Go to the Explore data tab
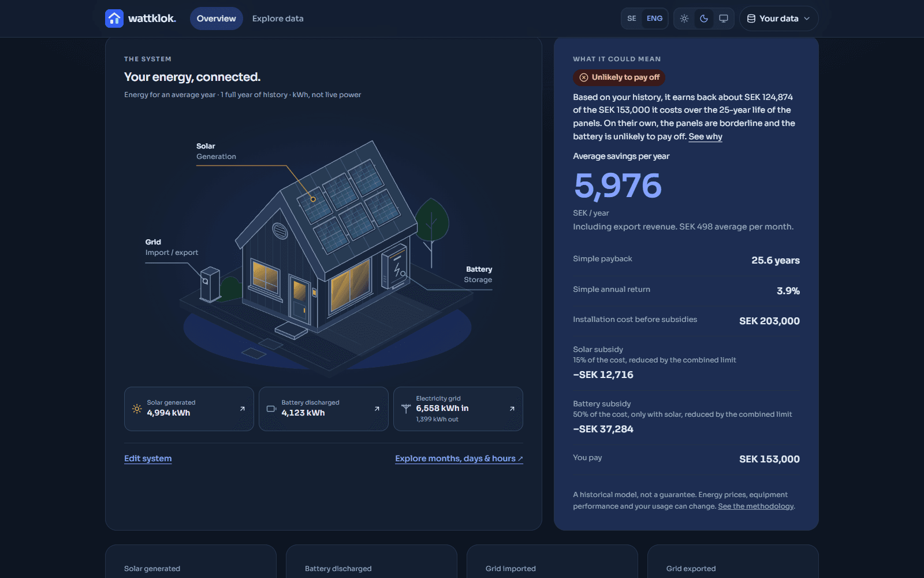The image size is (924, 578). coord(278,18)
